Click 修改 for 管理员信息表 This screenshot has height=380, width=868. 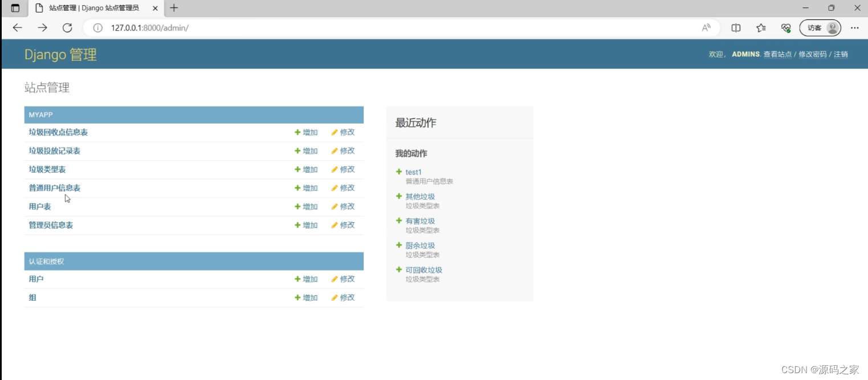tap(343, 225)
